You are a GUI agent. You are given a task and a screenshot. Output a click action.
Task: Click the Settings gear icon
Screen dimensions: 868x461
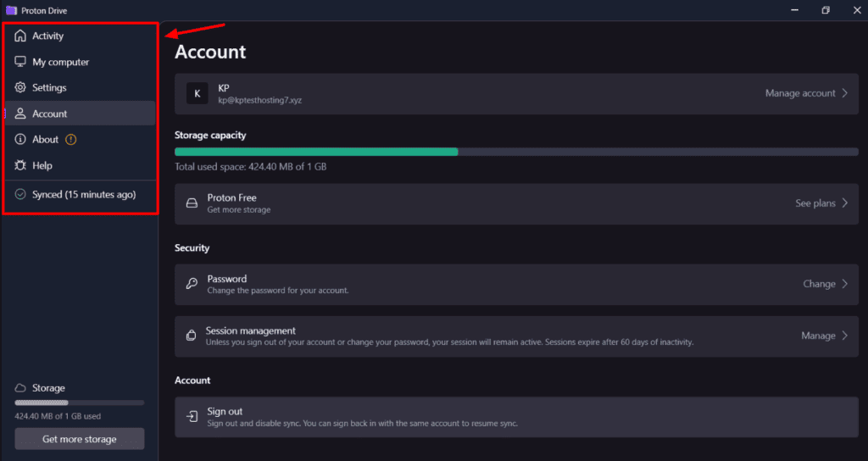(x=21, y=88)
